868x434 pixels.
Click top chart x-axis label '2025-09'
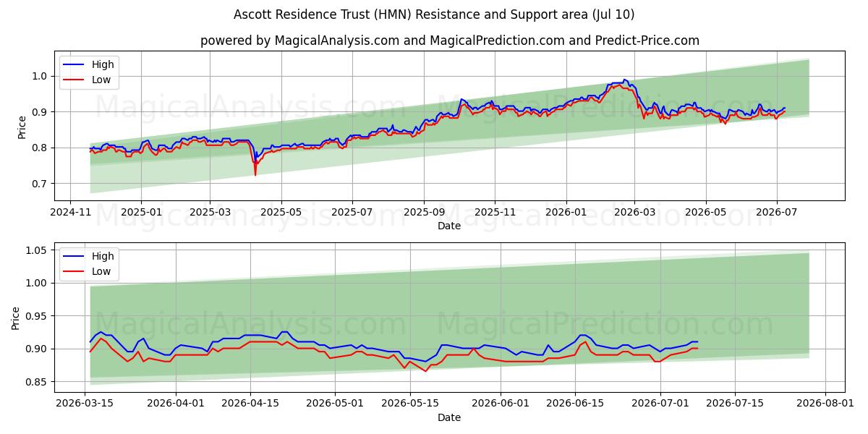pos(424,213)
